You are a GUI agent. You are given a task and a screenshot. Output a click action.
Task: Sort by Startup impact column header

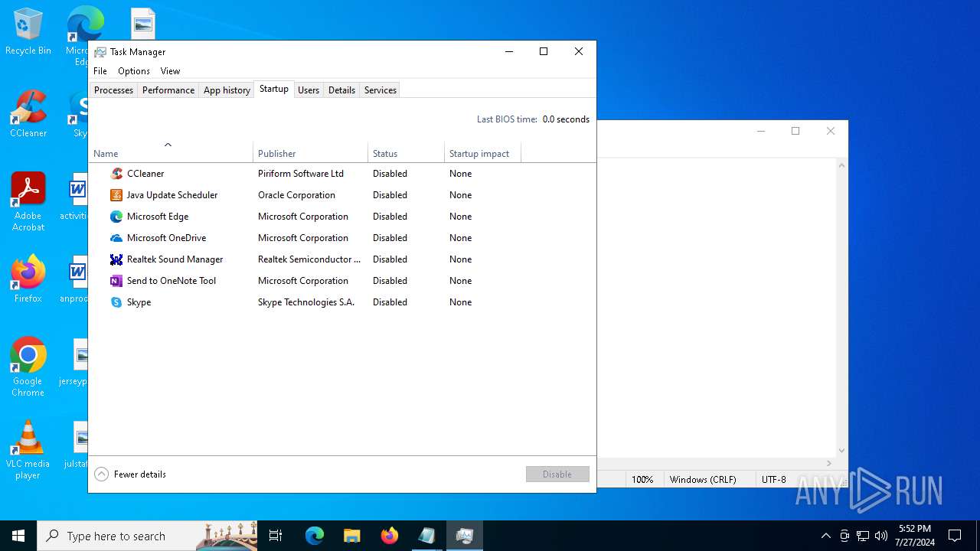point(483,151)
